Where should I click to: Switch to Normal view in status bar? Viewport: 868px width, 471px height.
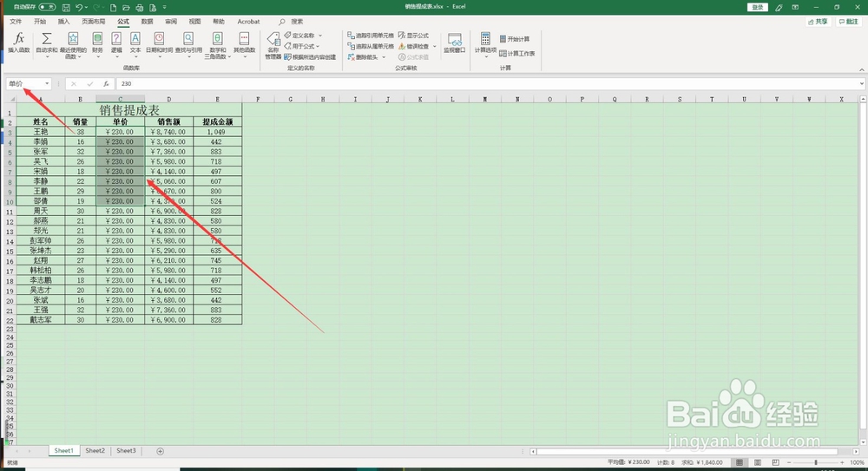click(x=739, y=462)
